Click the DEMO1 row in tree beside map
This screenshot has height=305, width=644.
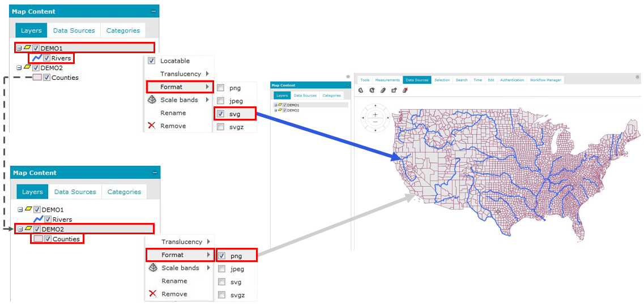click(293, 105)
